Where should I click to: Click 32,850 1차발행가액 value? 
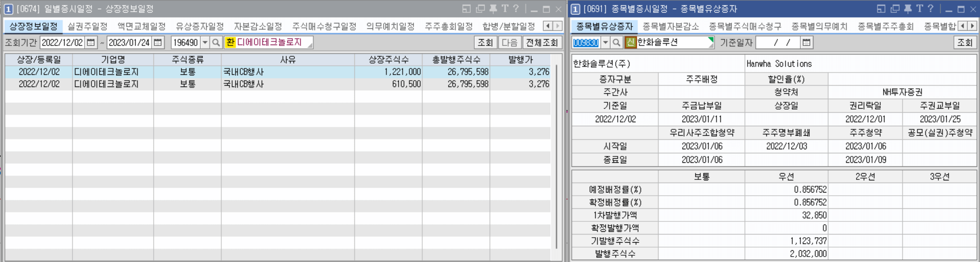pyautogui.click(x=814, y=215)
